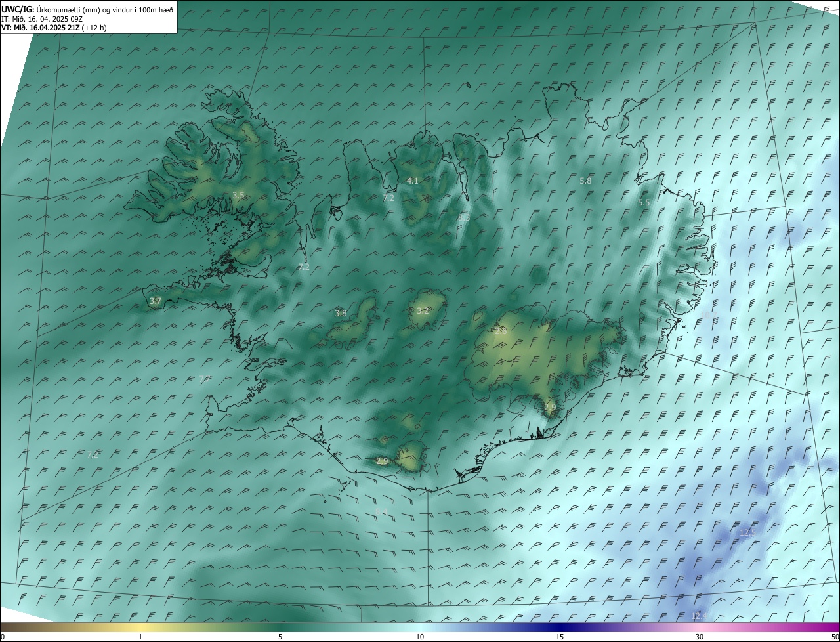The width and height of the screenshot is (840, 642).
Task: Click the 12.4 value near the colorbar
Action: tap(700, 616)
